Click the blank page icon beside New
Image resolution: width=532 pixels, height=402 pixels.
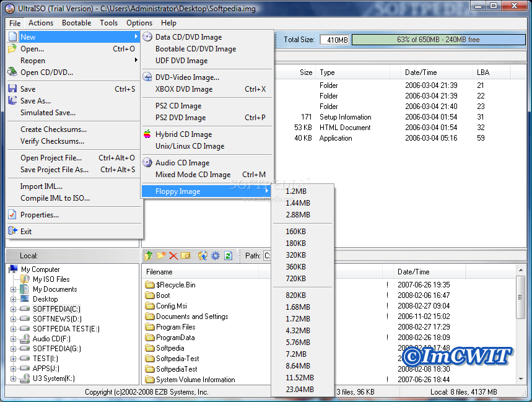click(x=12, y=37)
